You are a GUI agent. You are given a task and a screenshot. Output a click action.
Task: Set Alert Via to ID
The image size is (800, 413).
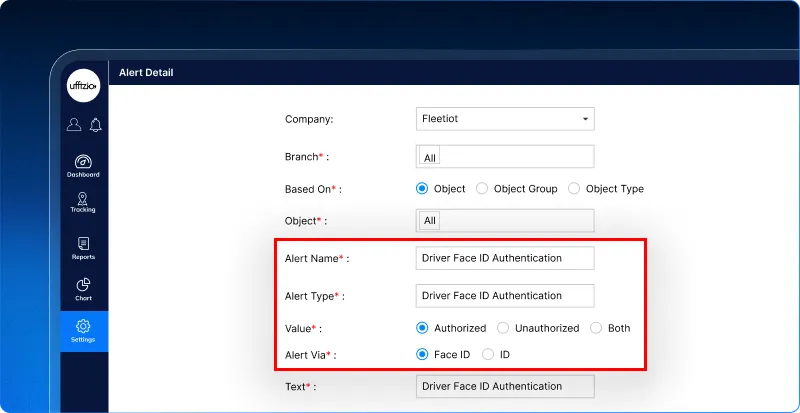[488, 354]
